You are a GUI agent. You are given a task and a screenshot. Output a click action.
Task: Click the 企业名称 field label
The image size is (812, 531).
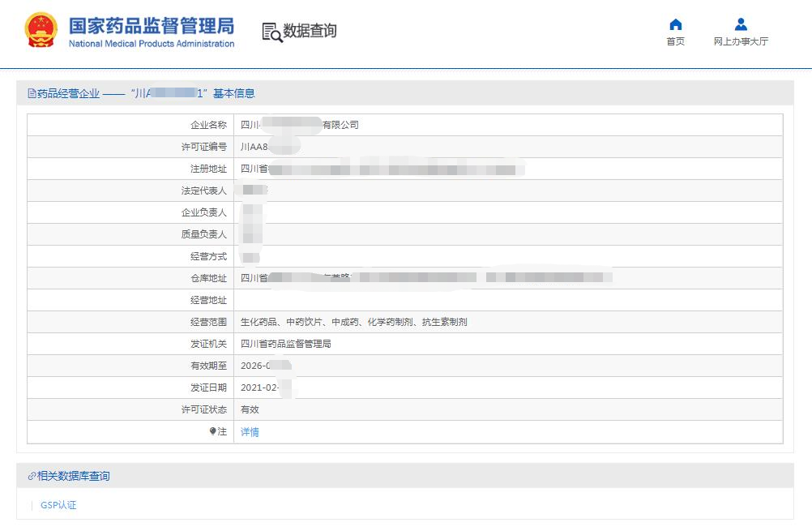click(x=208, y=125)
